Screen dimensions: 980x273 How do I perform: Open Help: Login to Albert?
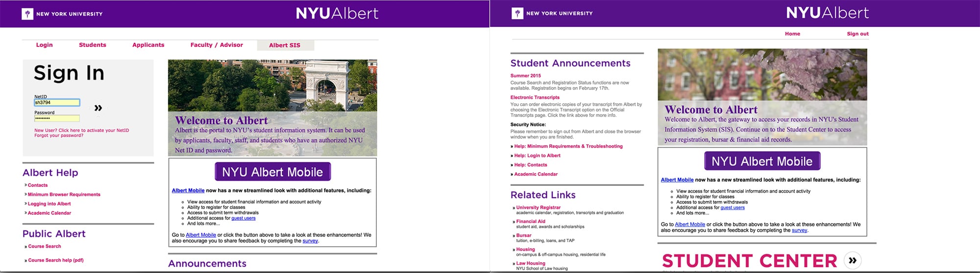coord(537,156)
